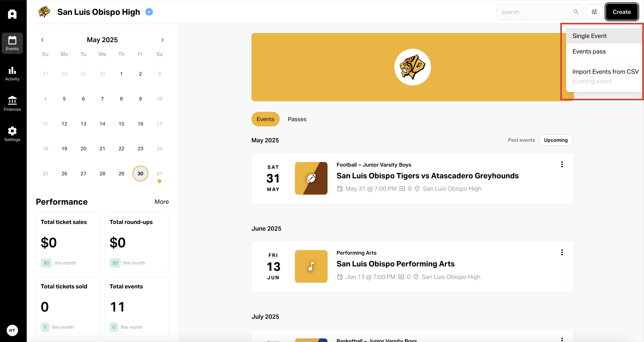Click the Jun 13 @ 7:00 PM date text
Image resolution: width=644 pixels, height=342 pixels.
[370, 277]
